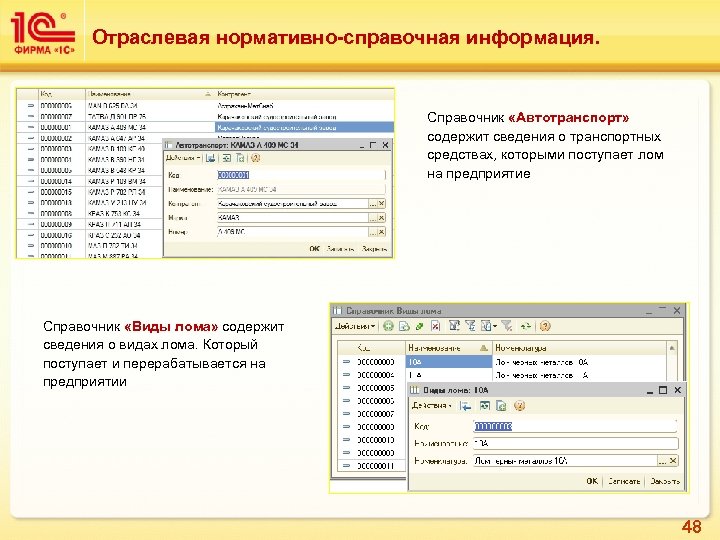Click Код column header in Автотранспорт list
Screen dimensions: 720x540
click(62, 94)
